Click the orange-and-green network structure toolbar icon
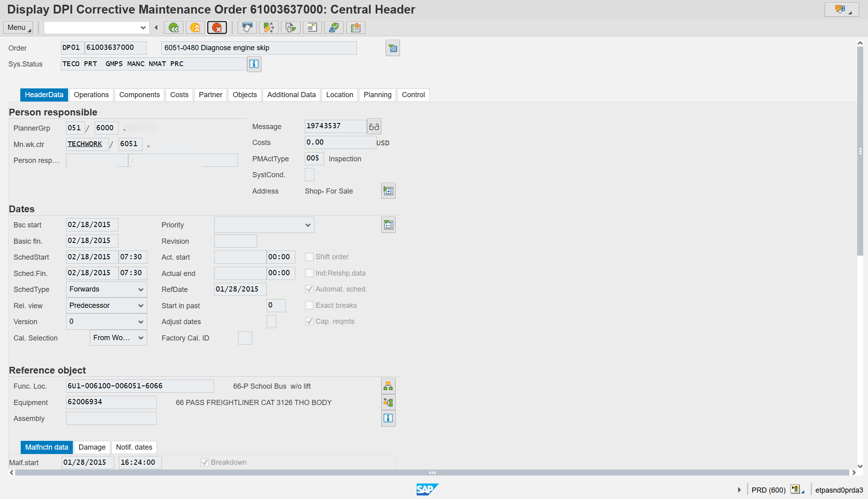 [x=269, y=27]
